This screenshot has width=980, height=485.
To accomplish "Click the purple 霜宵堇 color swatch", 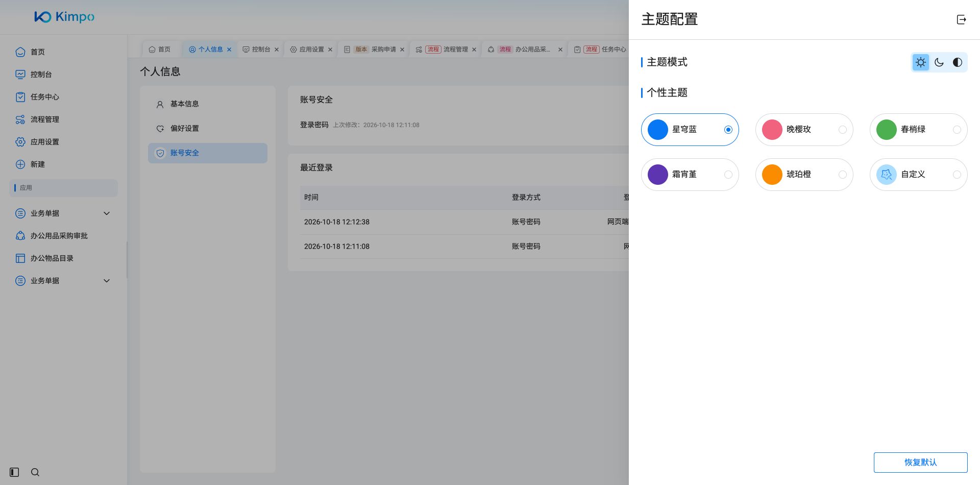I will tap(658, 175).
